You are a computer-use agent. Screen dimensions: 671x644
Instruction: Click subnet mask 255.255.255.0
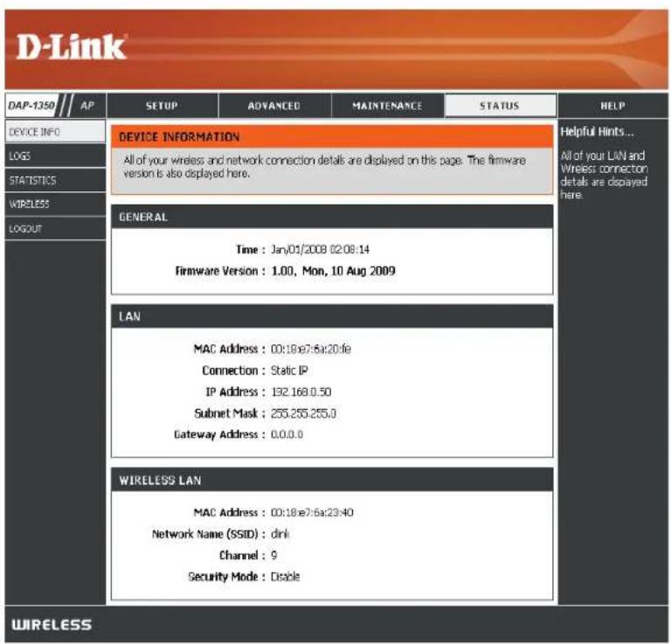point(304,413)
